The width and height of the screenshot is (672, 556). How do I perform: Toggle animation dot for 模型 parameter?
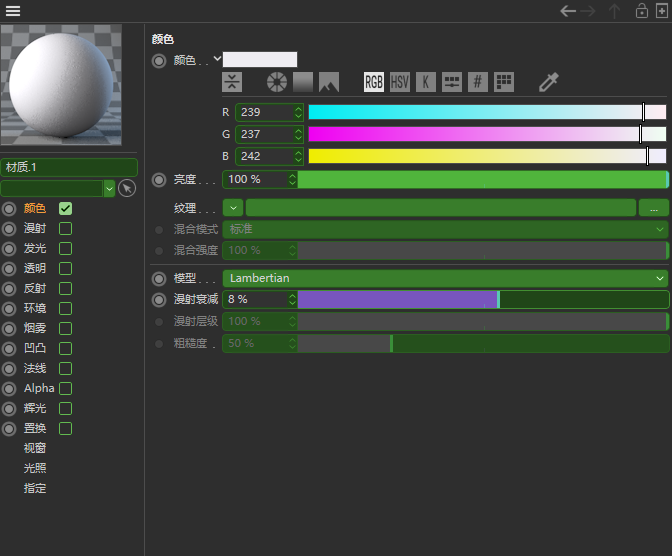[x=159, y=279]
